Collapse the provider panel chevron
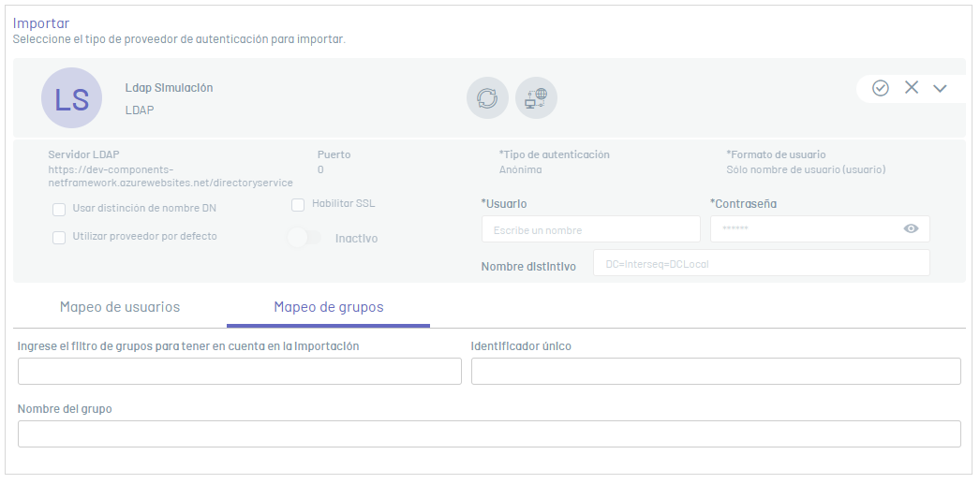 [x=940, y=88]
